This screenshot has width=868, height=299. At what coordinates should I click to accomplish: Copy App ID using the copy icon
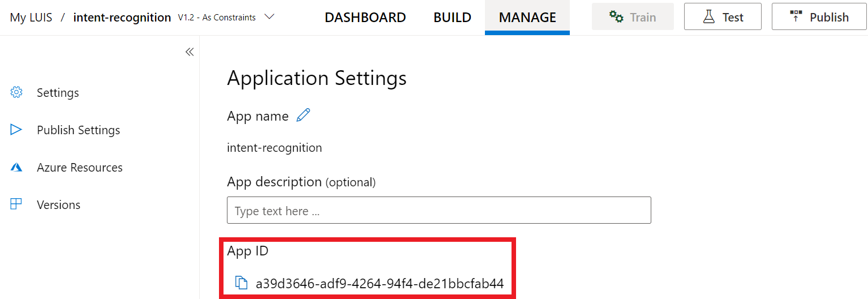pyautogui.click(x=242, y=283)
